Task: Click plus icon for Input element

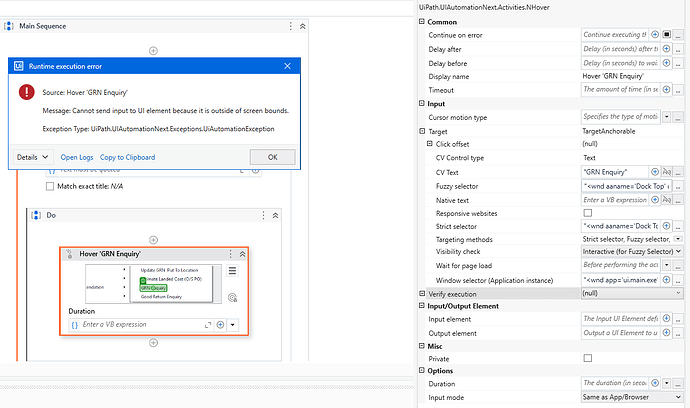Action: pos(667,318)
